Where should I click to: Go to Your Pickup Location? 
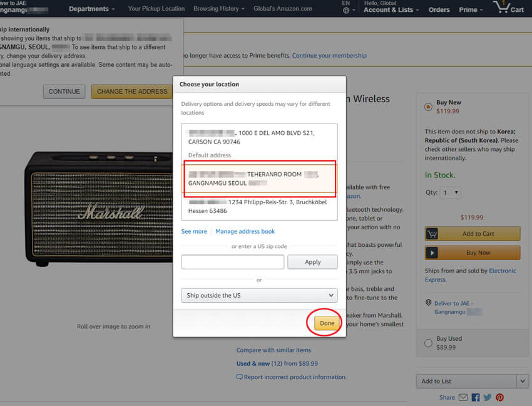156,9
